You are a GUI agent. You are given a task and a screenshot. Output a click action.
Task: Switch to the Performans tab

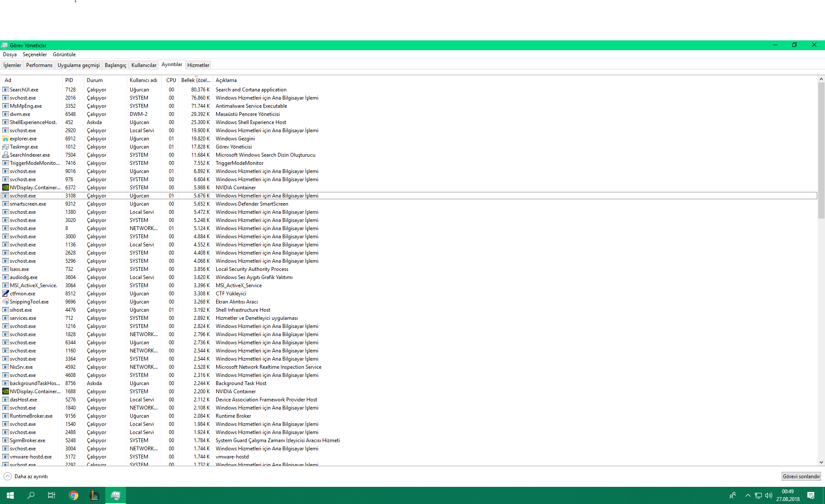pos(39,65)
